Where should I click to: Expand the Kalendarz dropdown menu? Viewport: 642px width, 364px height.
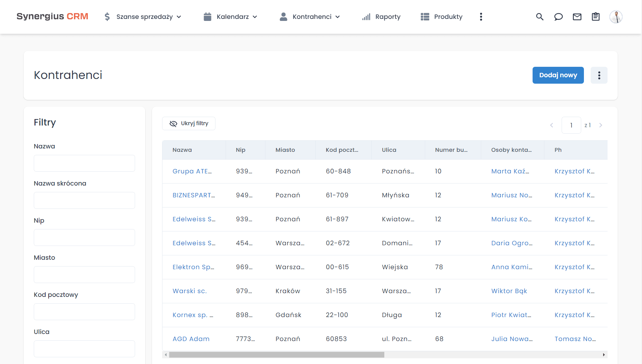tap(231, 17)
